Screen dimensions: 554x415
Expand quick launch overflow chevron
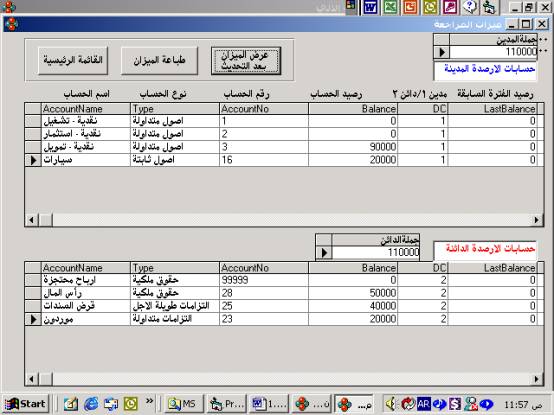149,401
